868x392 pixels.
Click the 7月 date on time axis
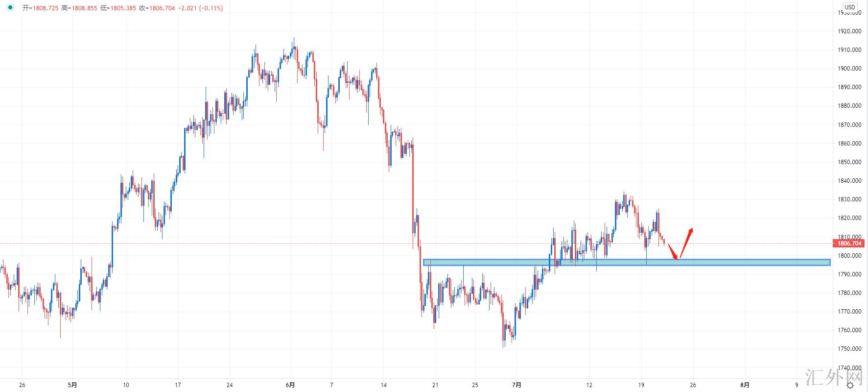(x=517, y=385)
